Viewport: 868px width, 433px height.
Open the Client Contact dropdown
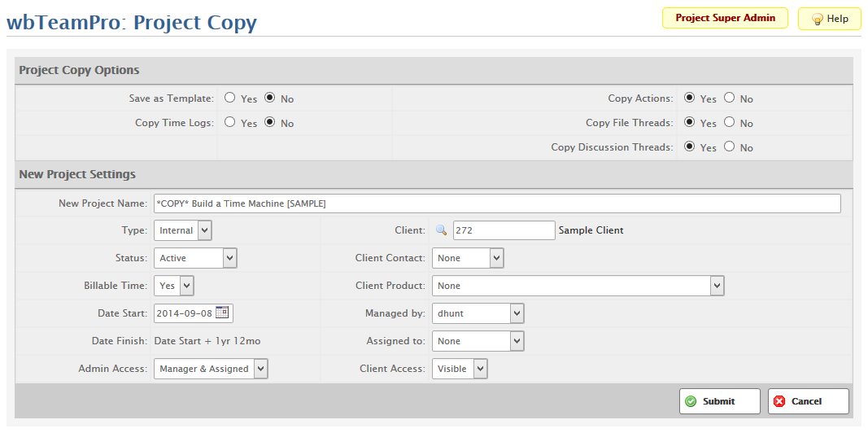[x=468, y=258]
